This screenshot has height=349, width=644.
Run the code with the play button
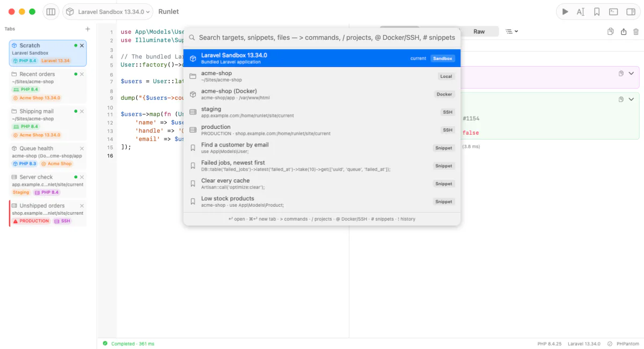pos(565,11)
